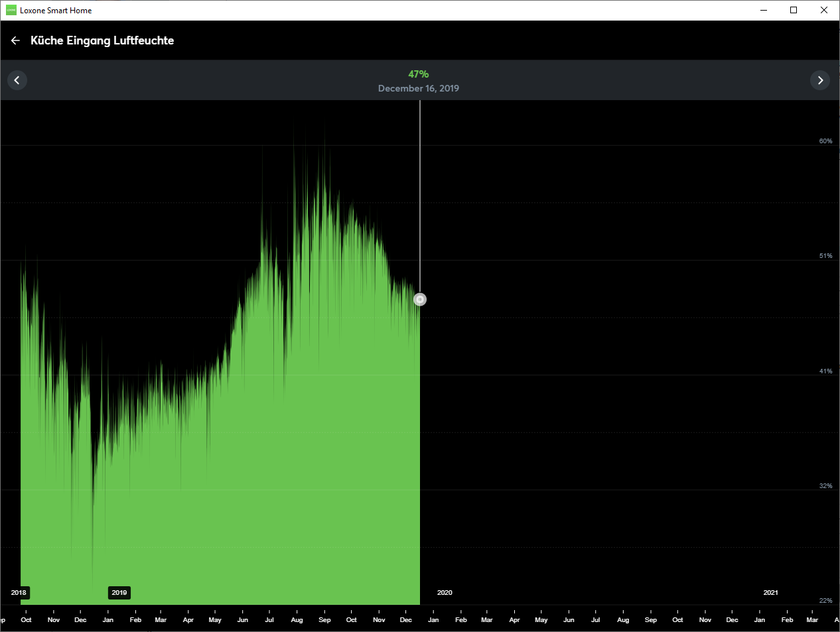Maximize the Loxone Smart Home window

point(794,10)
